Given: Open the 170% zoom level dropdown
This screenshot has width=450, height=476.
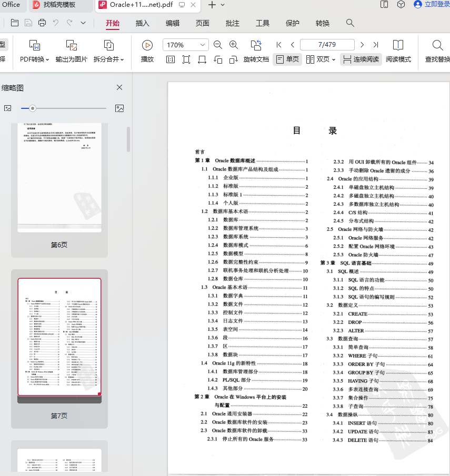Looking at the screenshot, I should (x=202, y=45).
